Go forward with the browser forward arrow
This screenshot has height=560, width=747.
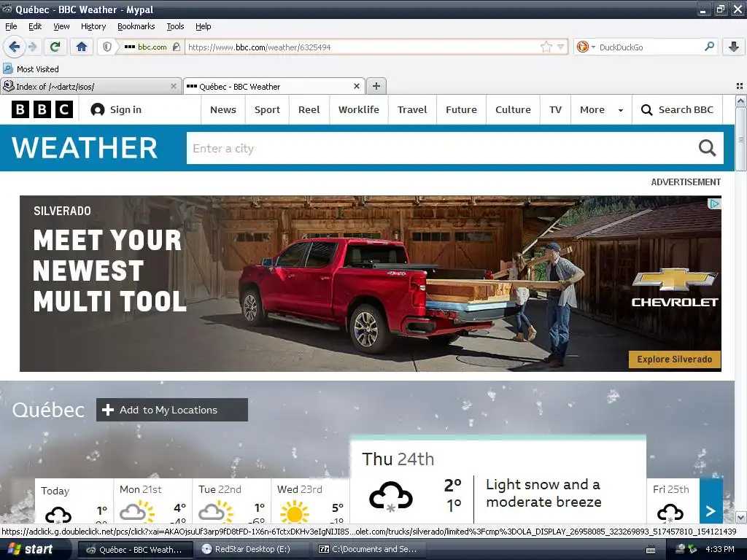(x=32, y=47)
